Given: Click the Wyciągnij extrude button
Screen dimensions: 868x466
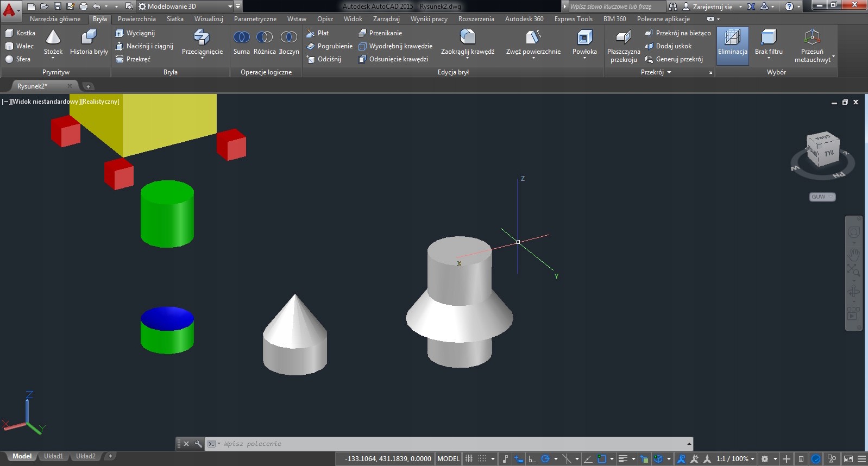Looking at the screenshot, I should coord(135,33).
